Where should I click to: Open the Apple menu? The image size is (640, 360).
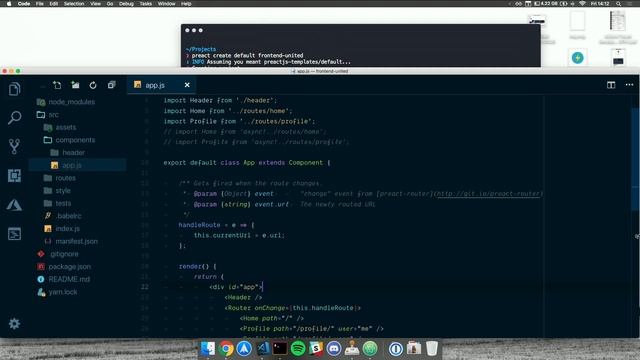[9, 4]
